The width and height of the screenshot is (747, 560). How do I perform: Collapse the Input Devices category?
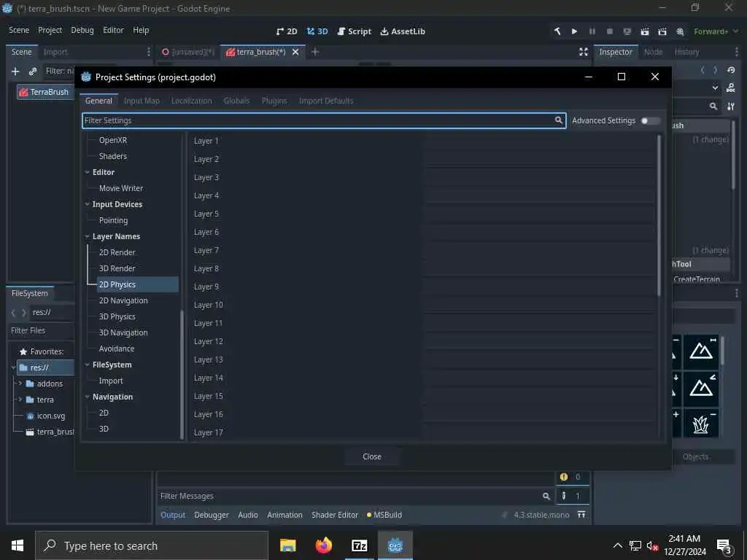[88, 204]
